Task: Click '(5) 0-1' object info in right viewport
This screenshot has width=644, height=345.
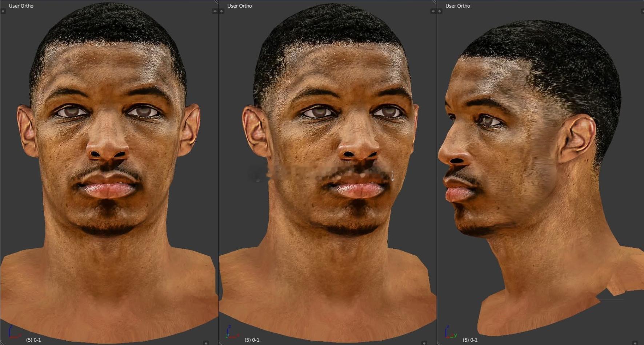Action: [470, 340]
